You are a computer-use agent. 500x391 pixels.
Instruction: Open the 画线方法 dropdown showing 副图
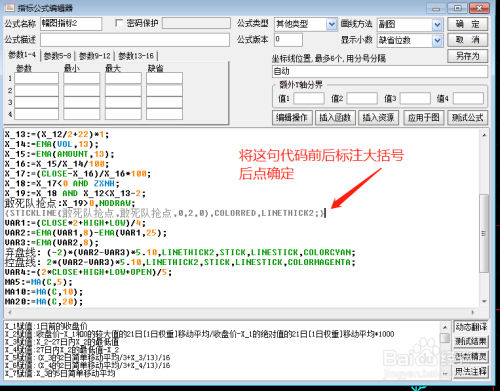(x=437, y=24)
